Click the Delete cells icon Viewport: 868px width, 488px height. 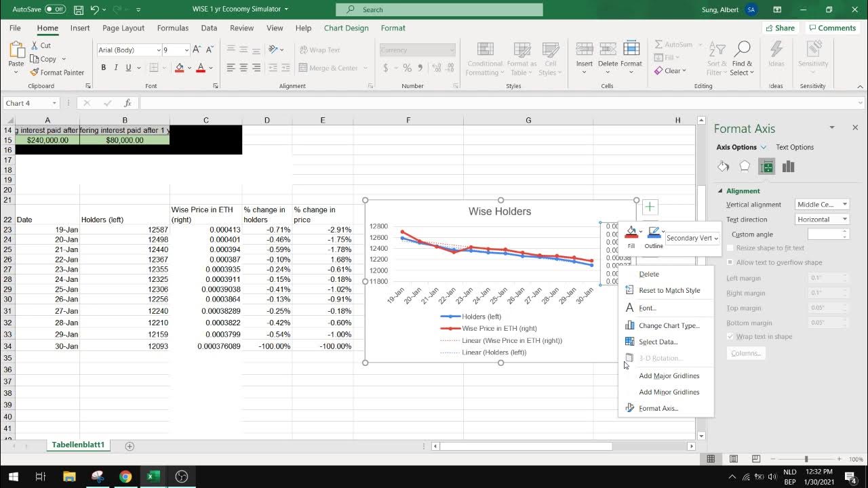(608, 49)
